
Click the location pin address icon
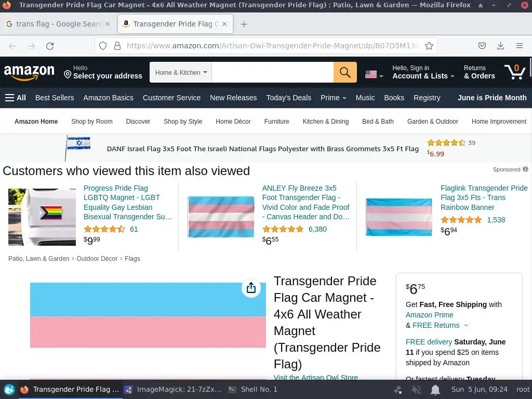pyautogui.click(x=68, y=74)
